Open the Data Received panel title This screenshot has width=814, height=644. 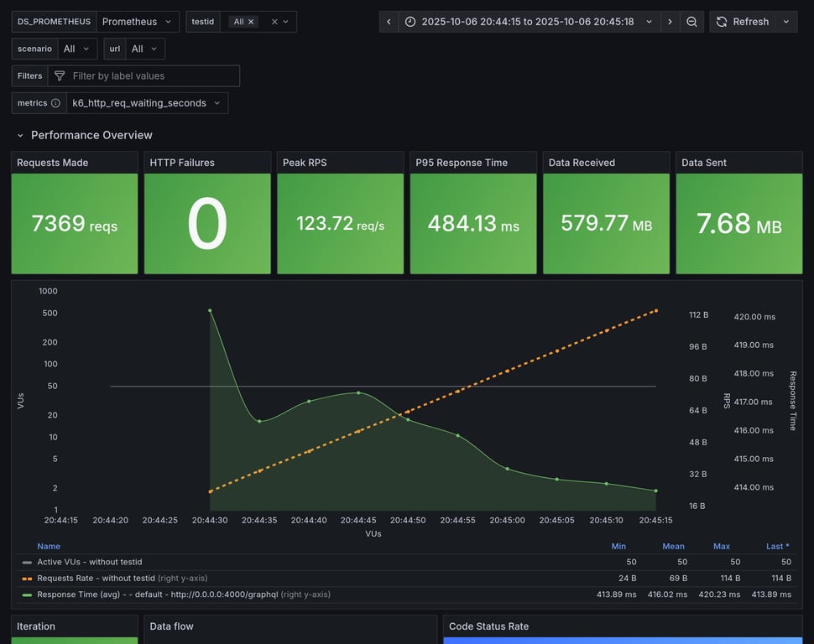(582, 163)
